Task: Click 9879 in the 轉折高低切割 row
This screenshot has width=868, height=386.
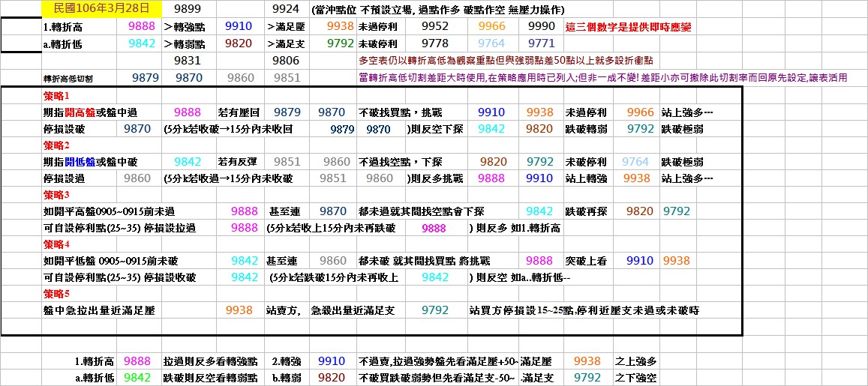Action: tap(146, 78)
